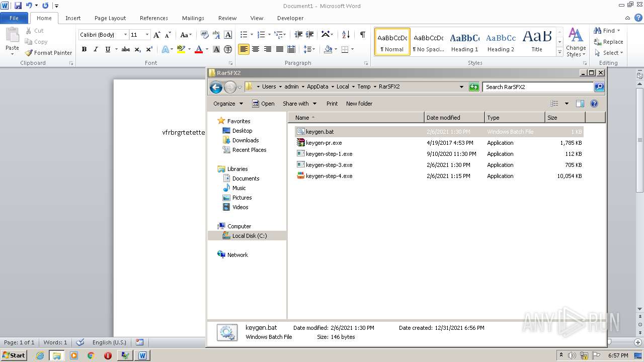Click the Start button
644x362 pixels.
[14, 355]
